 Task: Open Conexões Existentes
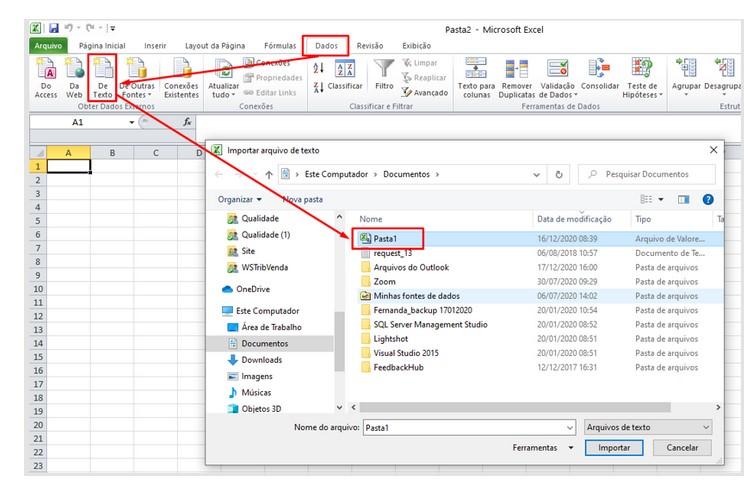[x=181, y=78]
